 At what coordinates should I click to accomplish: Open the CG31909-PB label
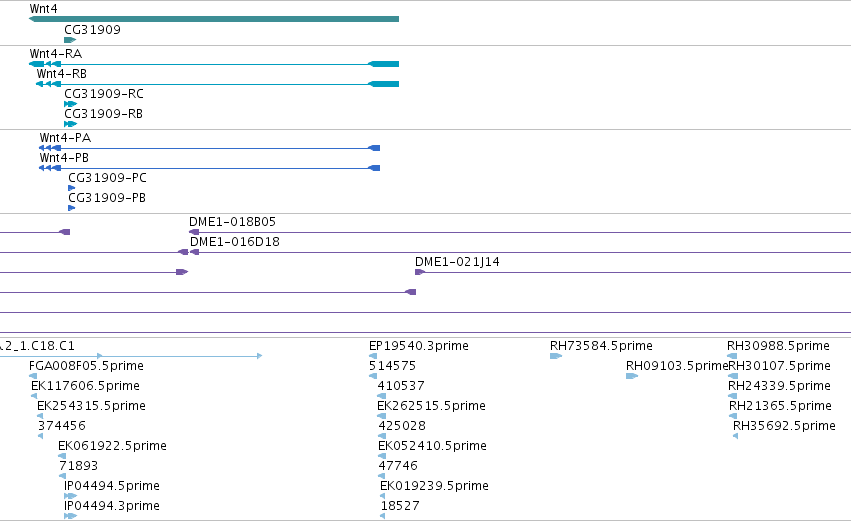tap(107, 198)
